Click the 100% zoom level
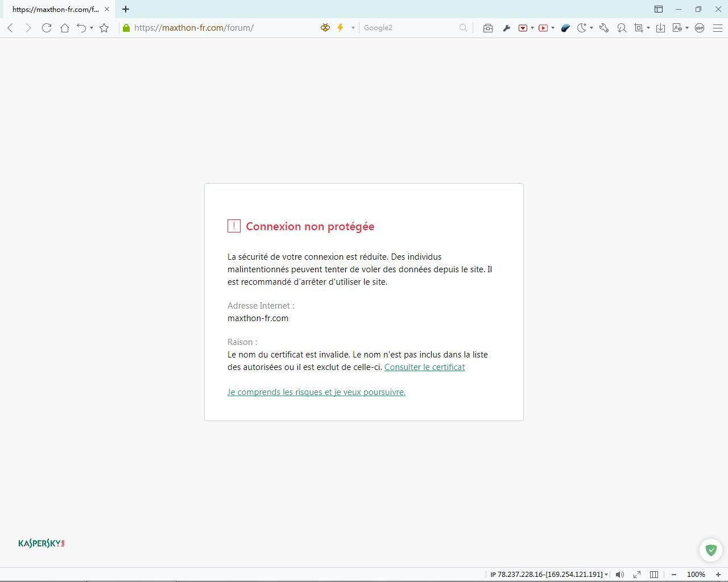 click(x=696, y=575)
